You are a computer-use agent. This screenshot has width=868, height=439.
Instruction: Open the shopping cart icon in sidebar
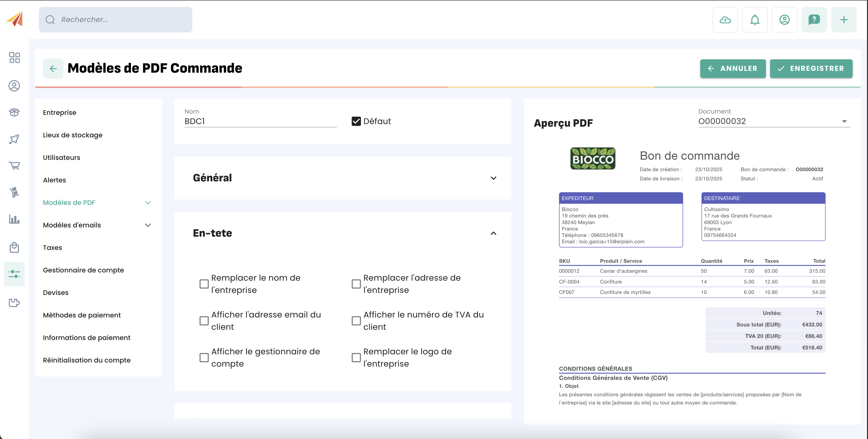coord(15,166)
